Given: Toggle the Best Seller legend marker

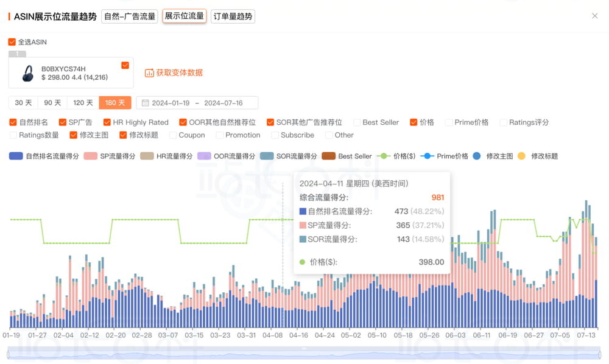Looking at the screenshot, I should point(329,156).
